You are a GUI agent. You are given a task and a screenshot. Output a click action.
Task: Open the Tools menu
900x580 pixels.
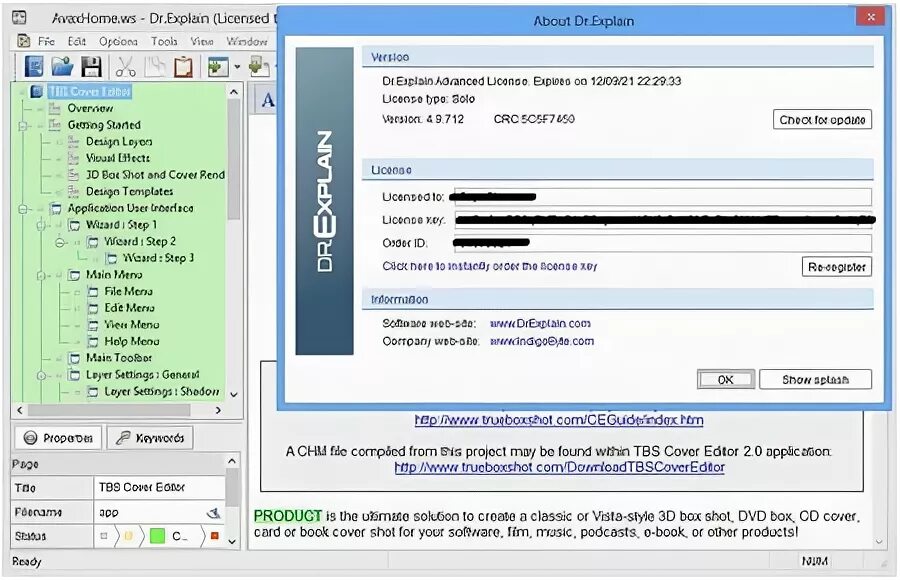click(164, 41)
